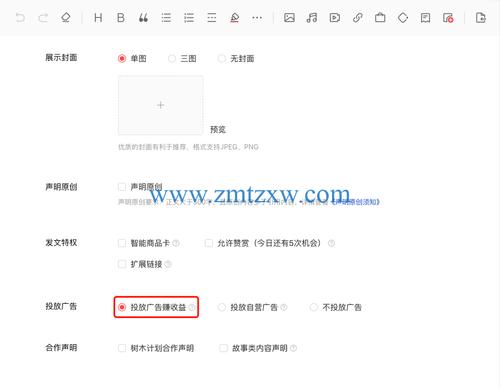Image resolution: width=500 pixels, height=389 pixels.
Task: Apply unordered bullet list icon
Action: click(166, 17)
